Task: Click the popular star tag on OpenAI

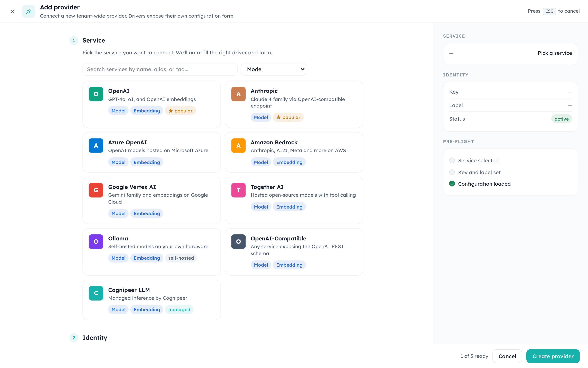Action: tap(180, 110)
